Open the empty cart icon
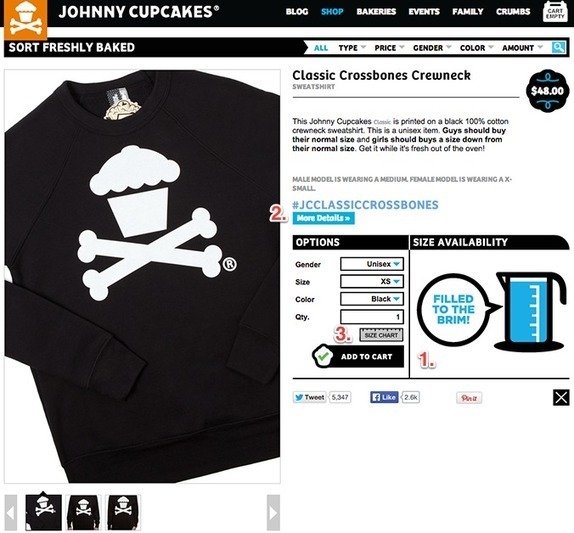This screenshot has height=533, width=574. tap(555, 12)
